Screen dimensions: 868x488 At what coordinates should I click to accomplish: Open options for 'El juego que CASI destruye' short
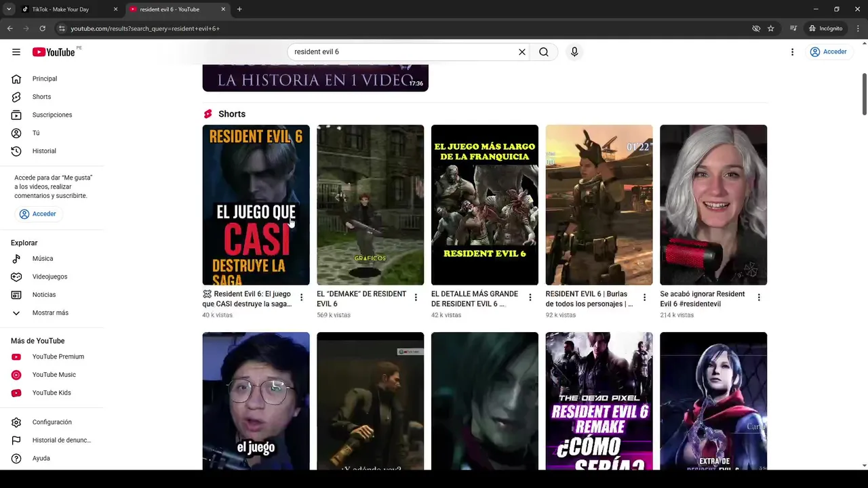[x=302, y=298]
